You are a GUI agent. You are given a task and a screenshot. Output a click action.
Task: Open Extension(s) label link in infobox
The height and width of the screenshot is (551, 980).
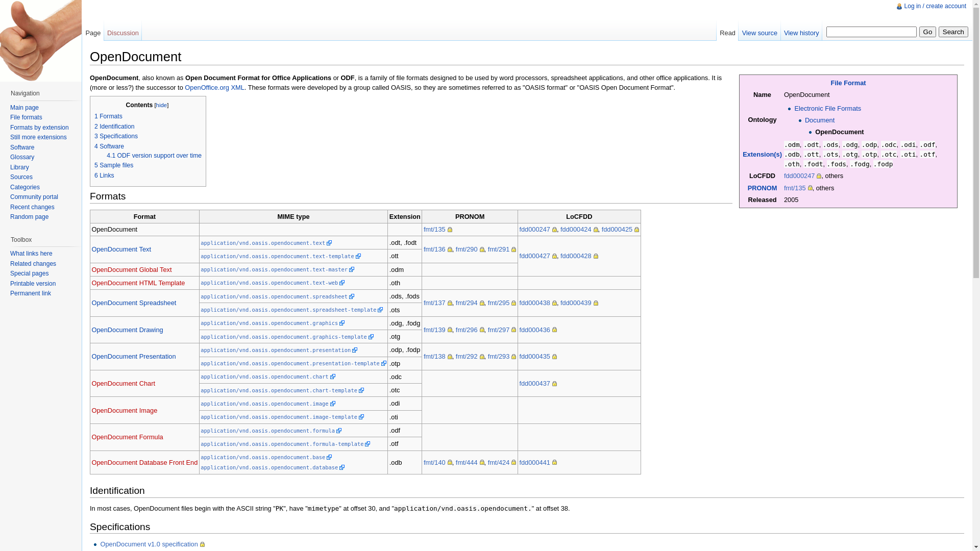762,155
